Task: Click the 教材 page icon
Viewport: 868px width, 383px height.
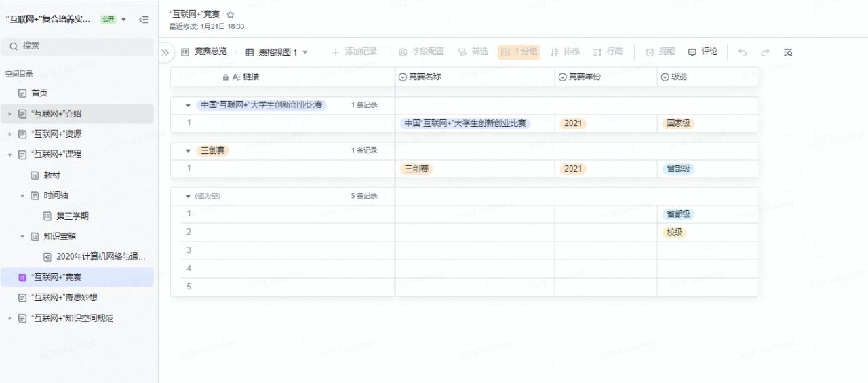Action: (35, 175)
